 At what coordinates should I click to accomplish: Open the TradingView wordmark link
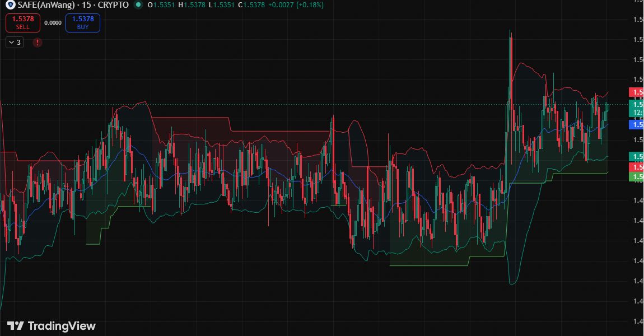[62, 326]
